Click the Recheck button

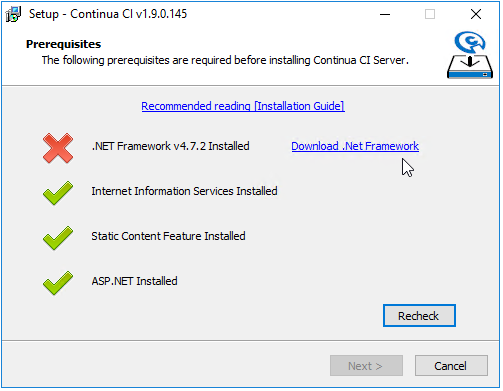(x=419, y=315)
